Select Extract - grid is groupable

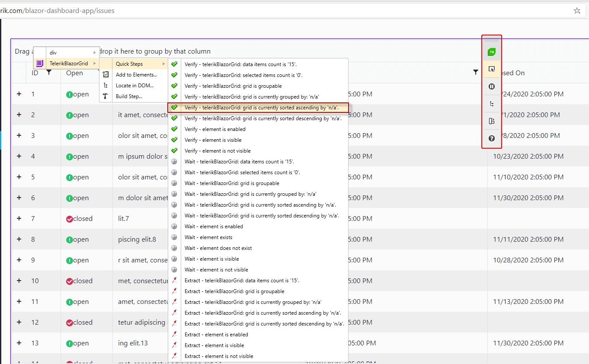point(258,291)
